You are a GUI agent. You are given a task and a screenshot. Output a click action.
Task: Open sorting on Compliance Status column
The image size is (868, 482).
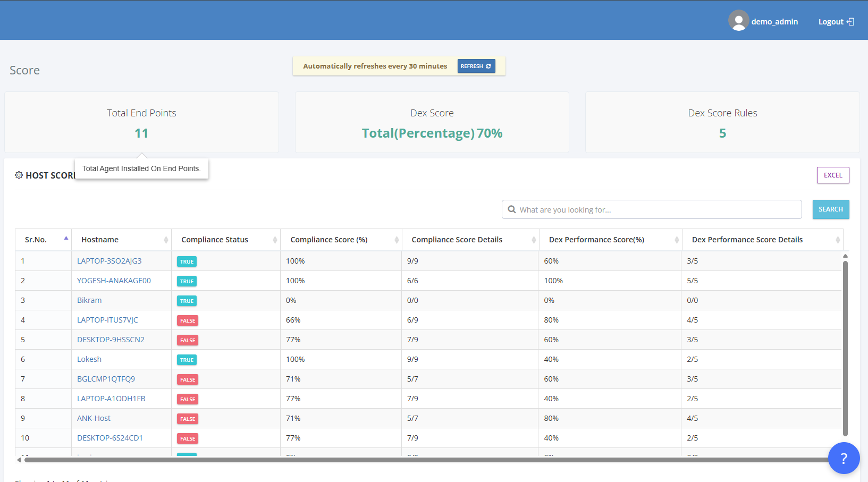click(x=274, y=239)
